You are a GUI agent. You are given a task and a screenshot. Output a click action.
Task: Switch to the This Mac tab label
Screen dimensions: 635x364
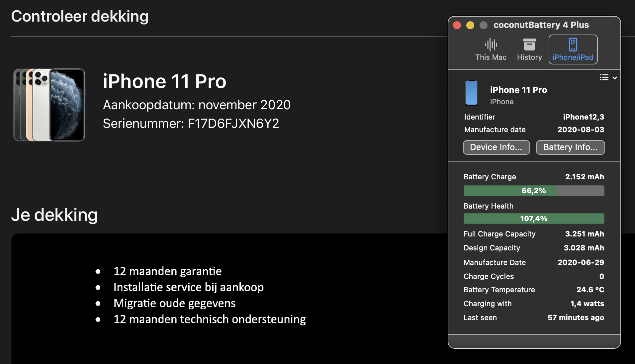pyautogui.click(x=491, y=57)
